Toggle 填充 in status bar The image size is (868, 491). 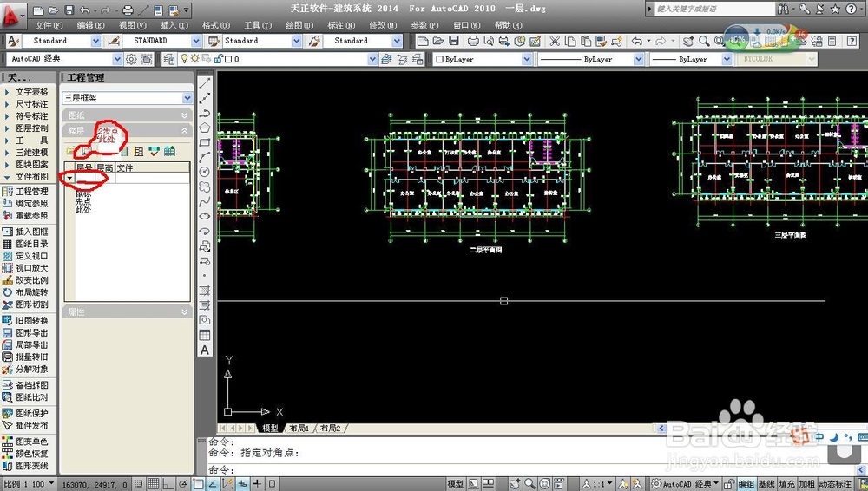point(786,484)
